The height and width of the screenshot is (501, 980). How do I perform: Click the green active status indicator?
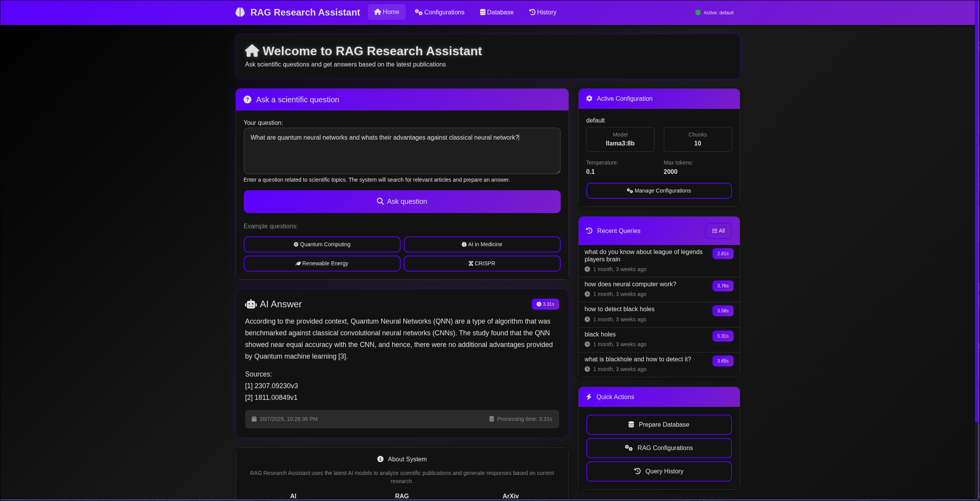tap(698, 12)
